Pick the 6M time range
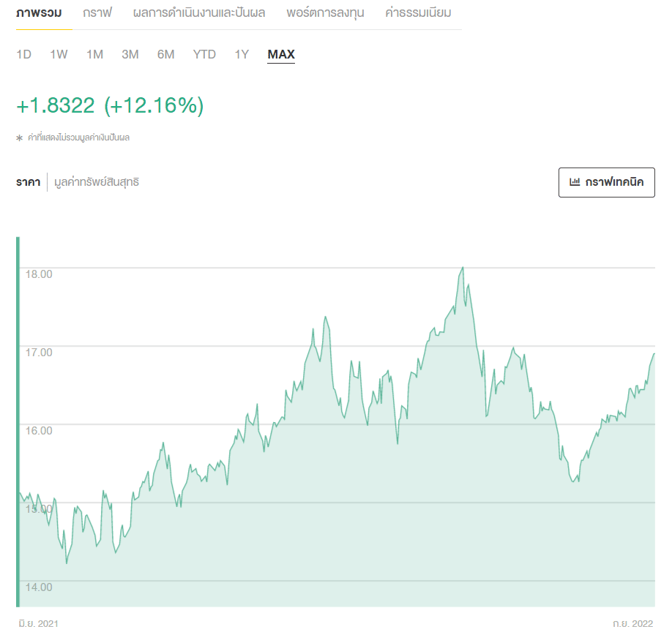 click(165, 55)
